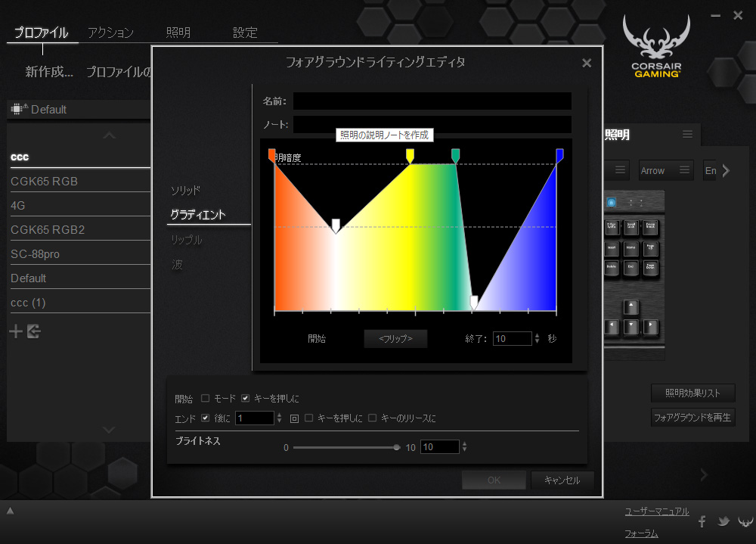Click the import profile icon beside plus
Image resolution: width=756 pixels, height=544 pixels.
coord(33,331)
